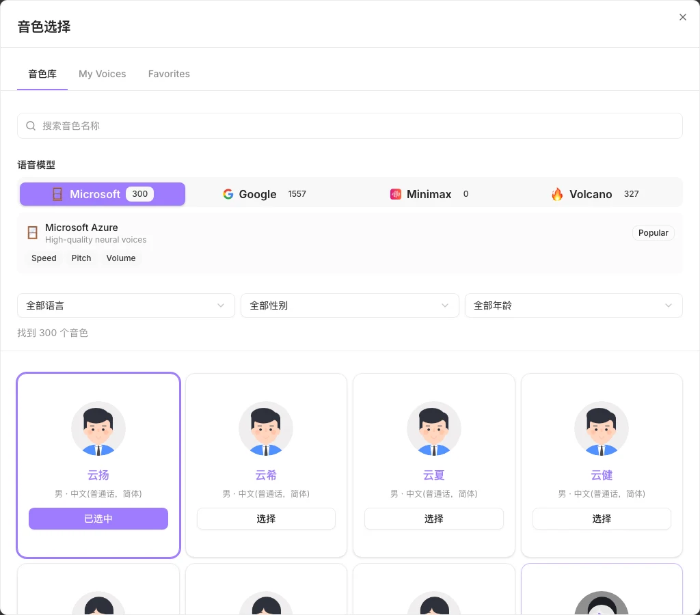The height and width of the screenshot is (615, 700).
Task: Click the Google 1557 count
Action: [x=297, y=194]
